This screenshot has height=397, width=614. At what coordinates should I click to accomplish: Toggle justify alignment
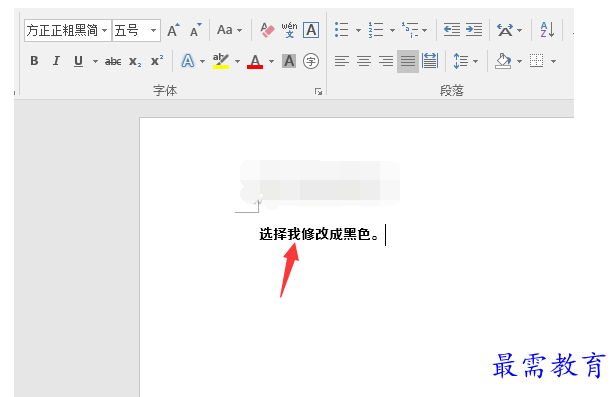(x=408, y=61)
